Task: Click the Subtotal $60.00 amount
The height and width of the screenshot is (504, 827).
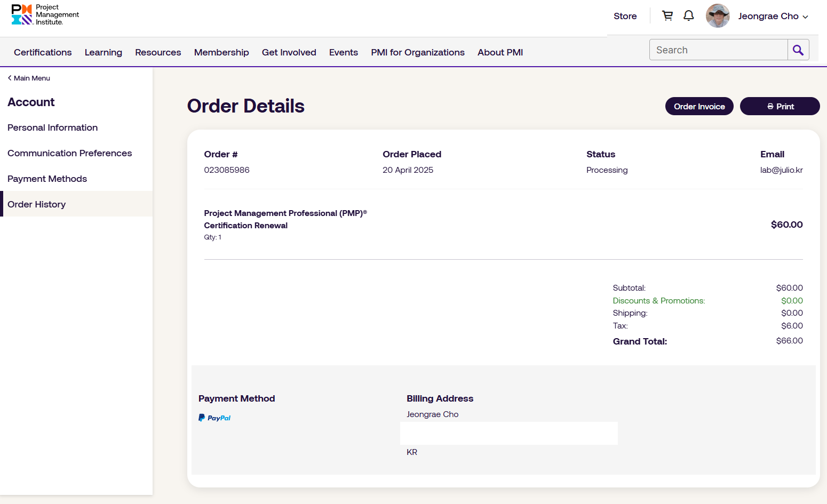Action: click(x=790, y=288)
